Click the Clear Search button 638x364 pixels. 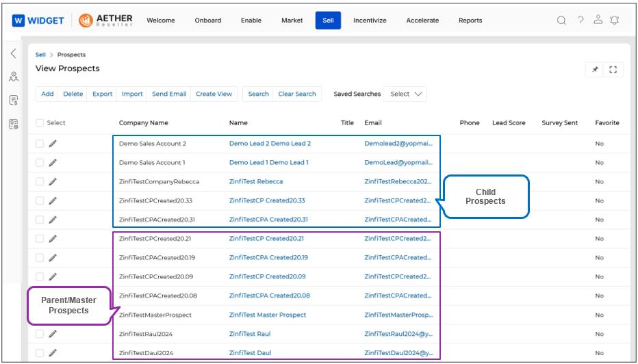297,94
